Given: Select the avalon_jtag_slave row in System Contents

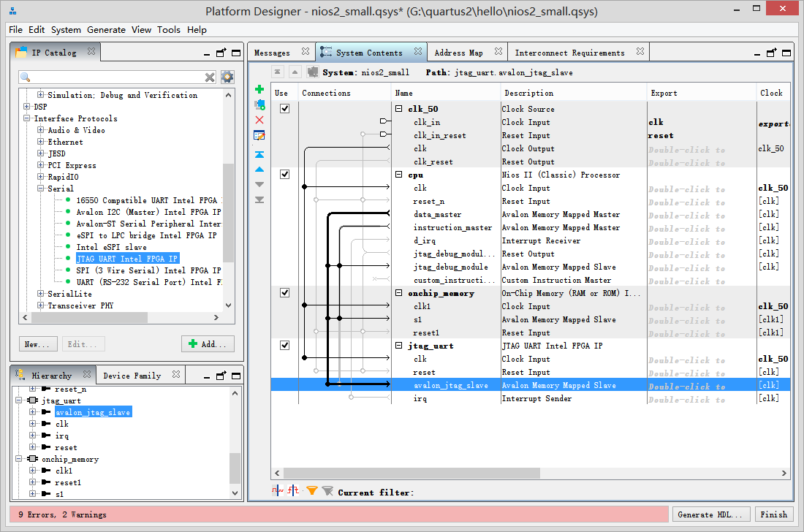Looking at the screenshot, I should click(x=530, y=385).
